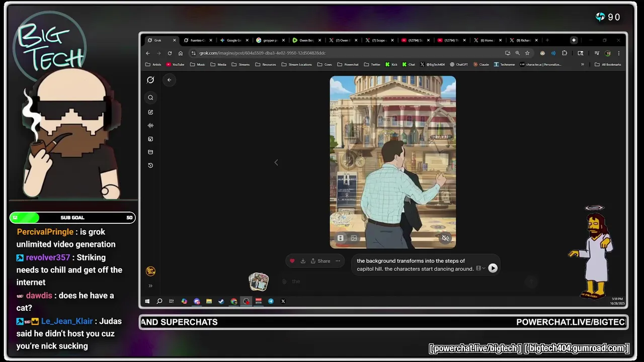Download the generated video
The width and height of the screenshot is (644, 362).
(303, 261)
